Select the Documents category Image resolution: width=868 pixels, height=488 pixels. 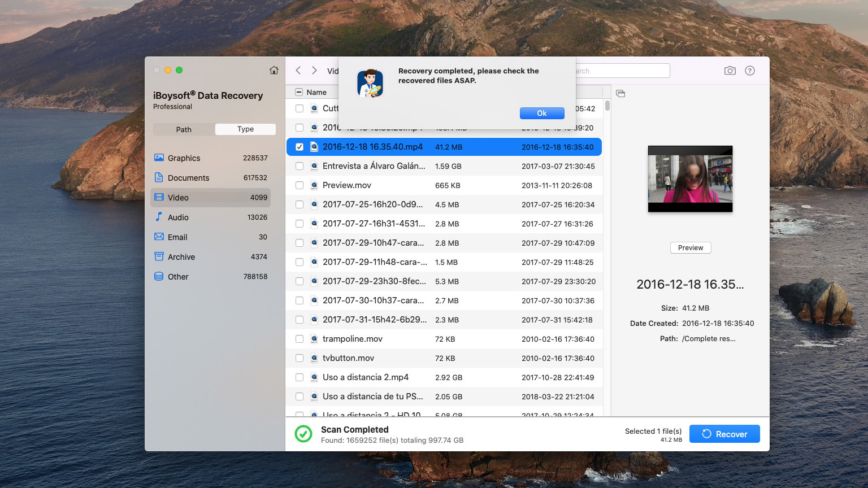coord(211,178)
